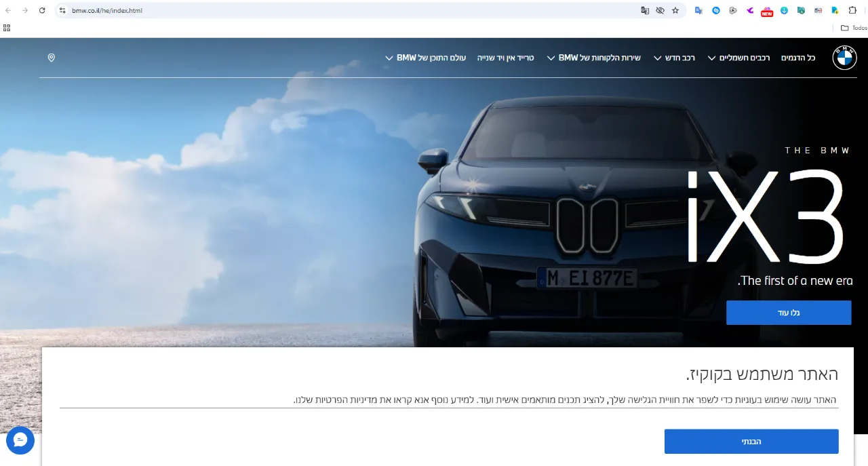Open the chat bubble widget
The image size is (868, 466).
pos(20,440)
